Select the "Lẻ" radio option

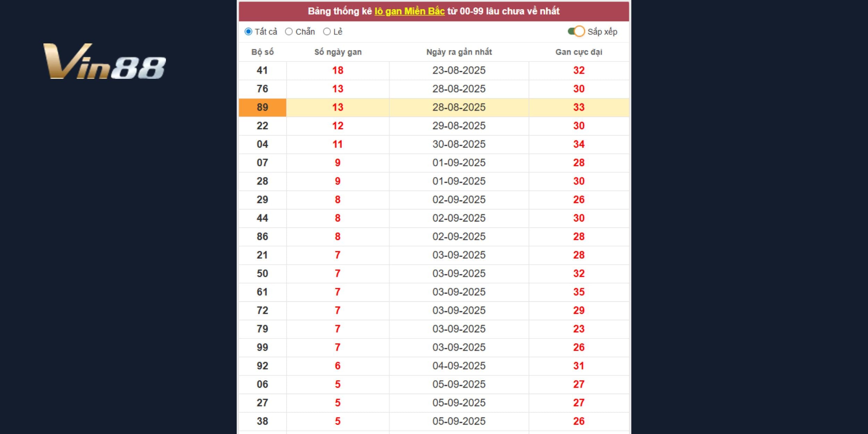(327, 32)
